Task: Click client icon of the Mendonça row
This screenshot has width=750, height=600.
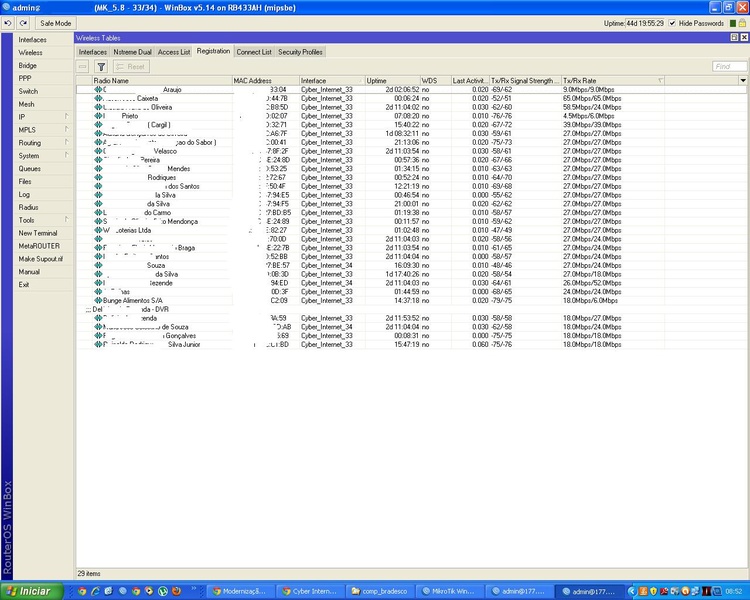Action: 98,221
